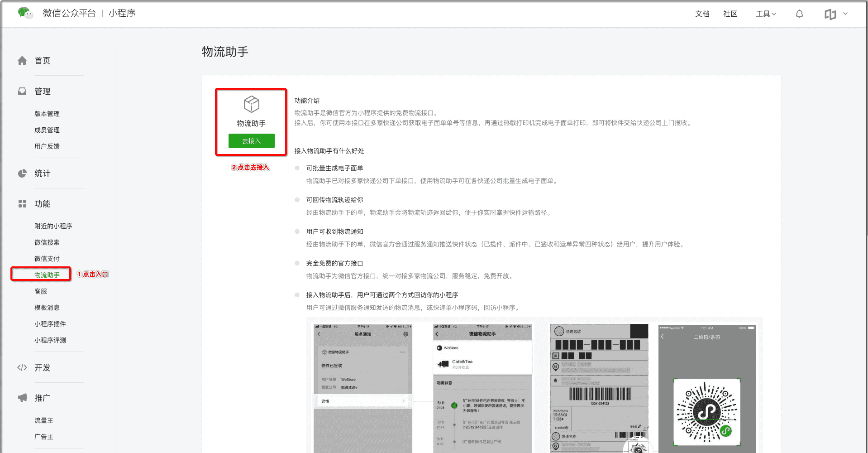Open 客服 in sidebar
This screenshot has width=868, height=453.
[x=41, y=291]
